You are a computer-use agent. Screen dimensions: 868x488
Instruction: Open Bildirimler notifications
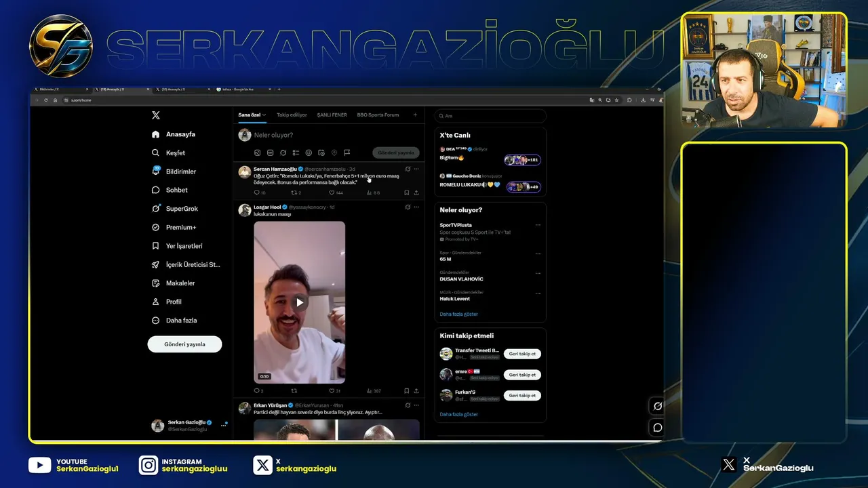tap(174, 171)
